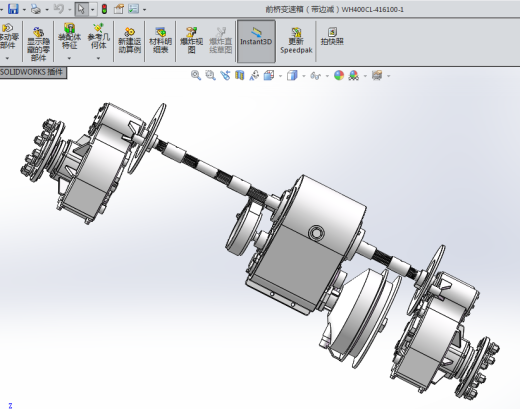Viewport: 520px width, 409px height.
Task: Expand the Select tool dropdown arrow
Action: point(92,10)
